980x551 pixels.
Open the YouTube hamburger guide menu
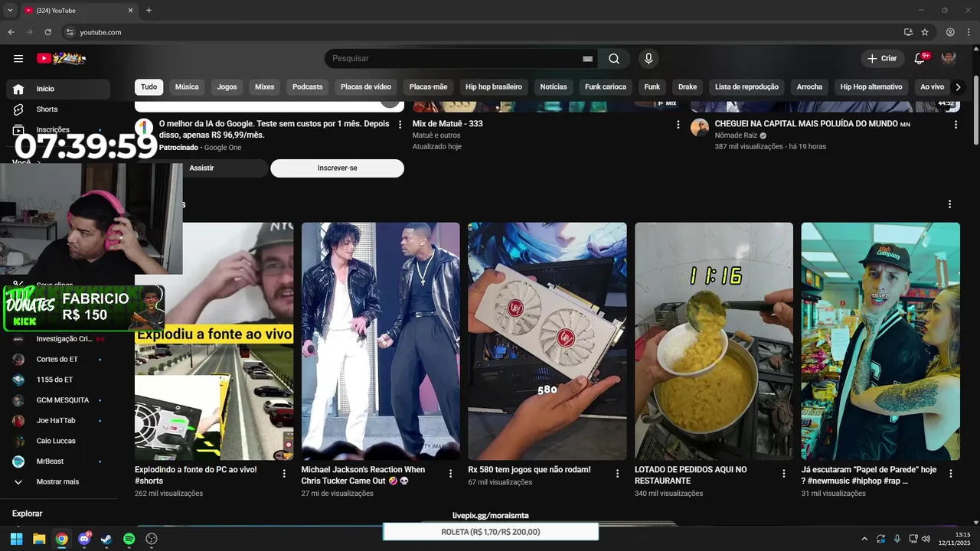[x=18, y=58]
